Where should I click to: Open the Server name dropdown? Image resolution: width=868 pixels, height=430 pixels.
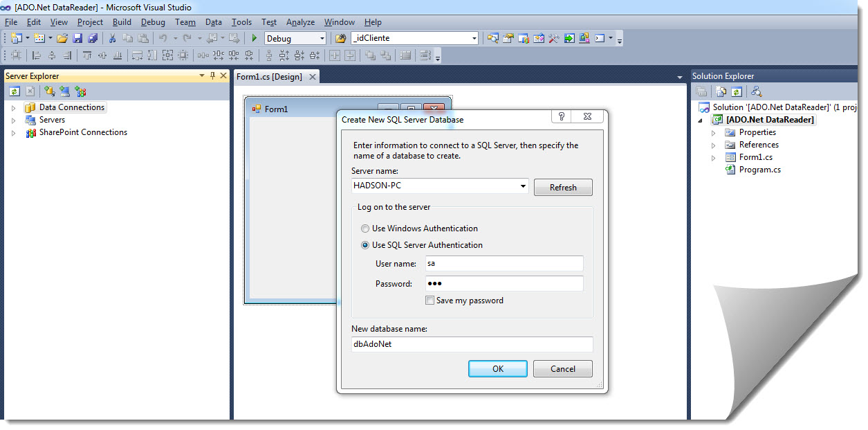click(x=524, y=187)
